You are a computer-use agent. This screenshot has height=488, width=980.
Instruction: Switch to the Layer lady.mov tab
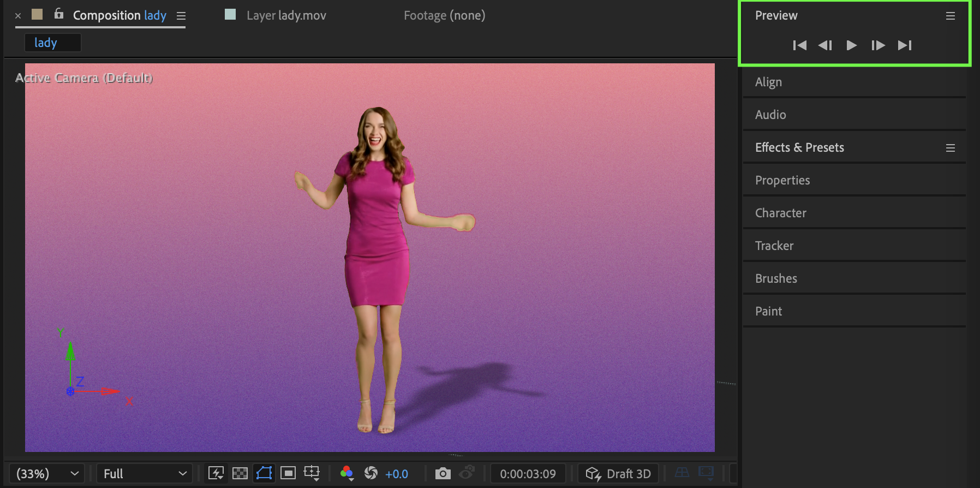(x=286, y=15)
